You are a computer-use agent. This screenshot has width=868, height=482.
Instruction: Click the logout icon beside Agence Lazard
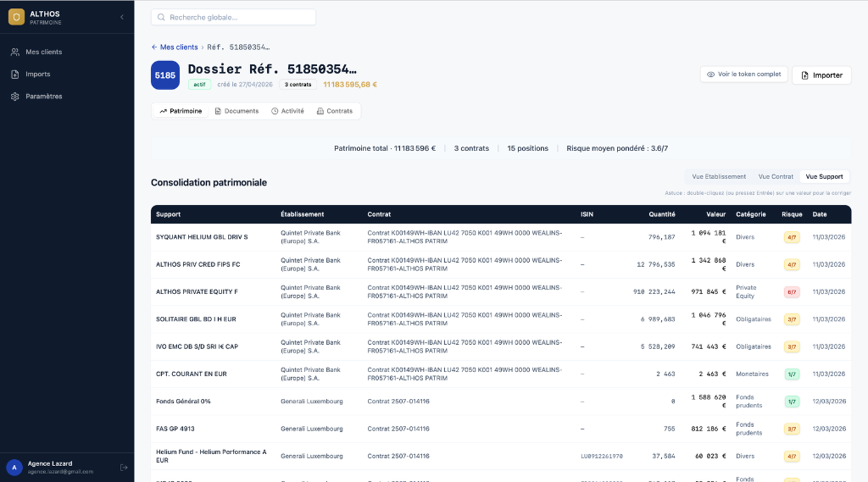click(x=124, y=468)
